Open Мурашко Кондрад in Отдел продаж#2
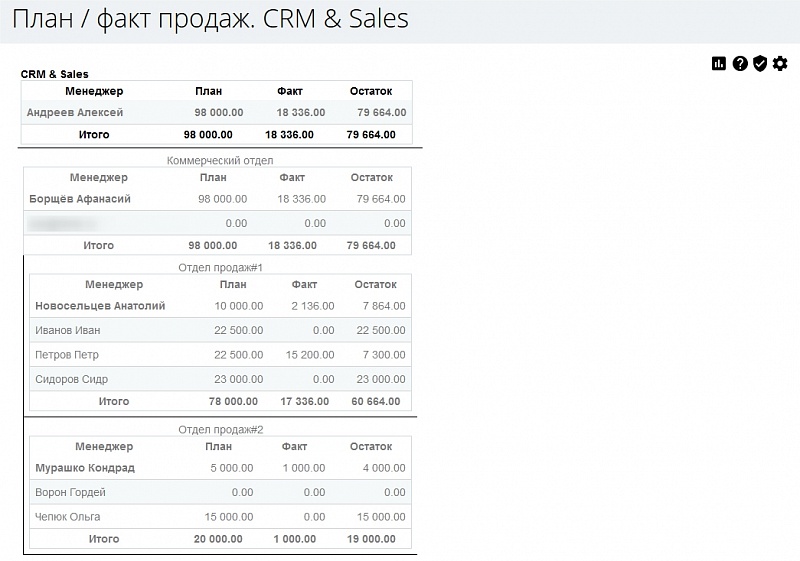800x561 pixels. tap(85, 468)
